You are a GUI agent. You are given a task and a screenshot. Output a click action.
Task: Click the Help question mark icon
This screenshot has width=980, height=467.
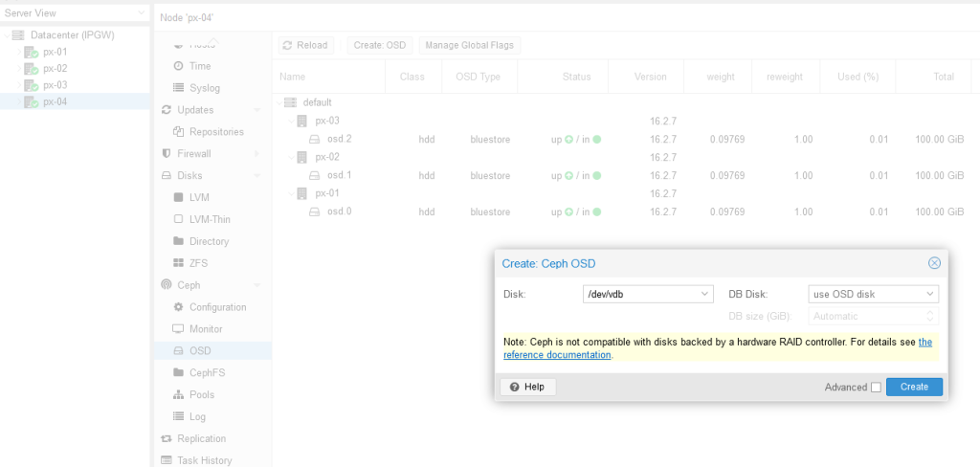point(515,387)
